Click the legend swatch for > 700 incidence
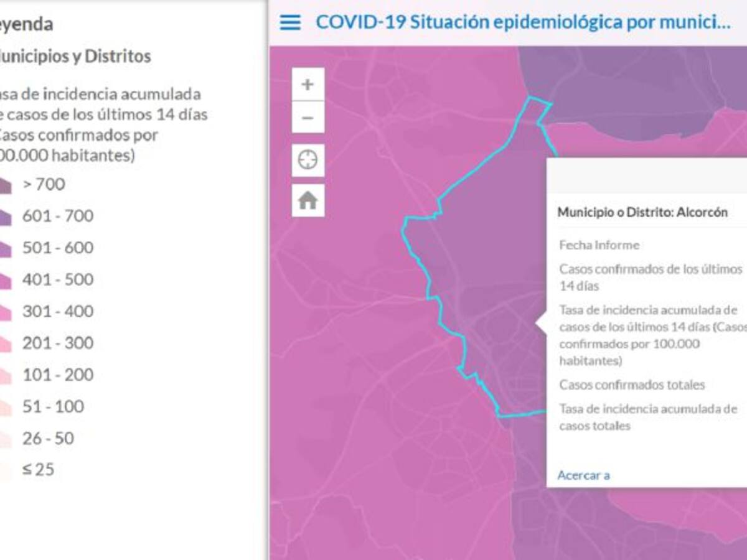Screen dimensions: 747x560 coord(5,184)
